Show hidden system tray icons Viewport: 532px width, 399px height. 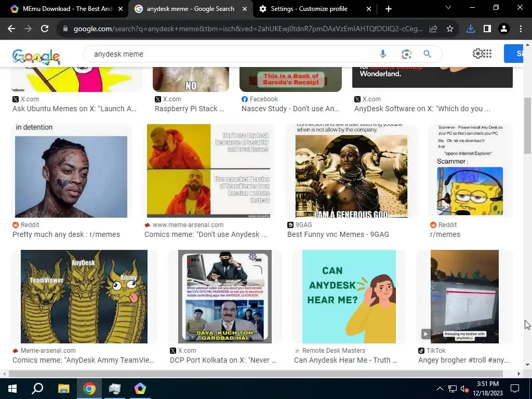440,389
